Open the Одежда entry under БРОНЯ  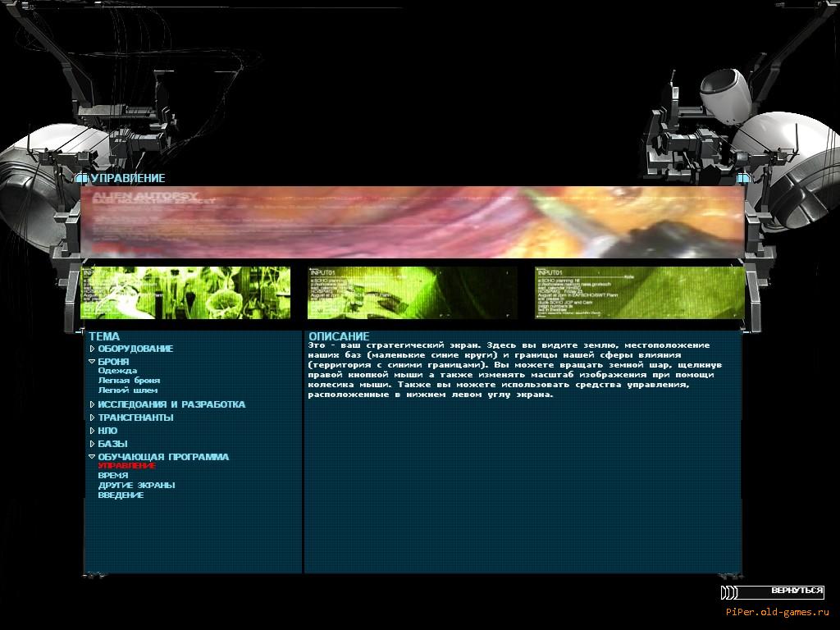pos(117,371)
